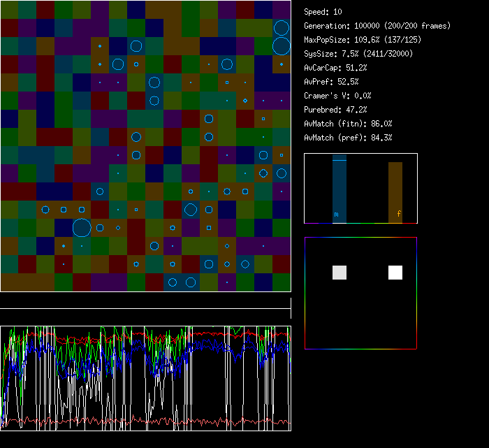Viewport: 489px width, 448px height.
Task: Click the time-series line graph panel
Action: [145, 378]
